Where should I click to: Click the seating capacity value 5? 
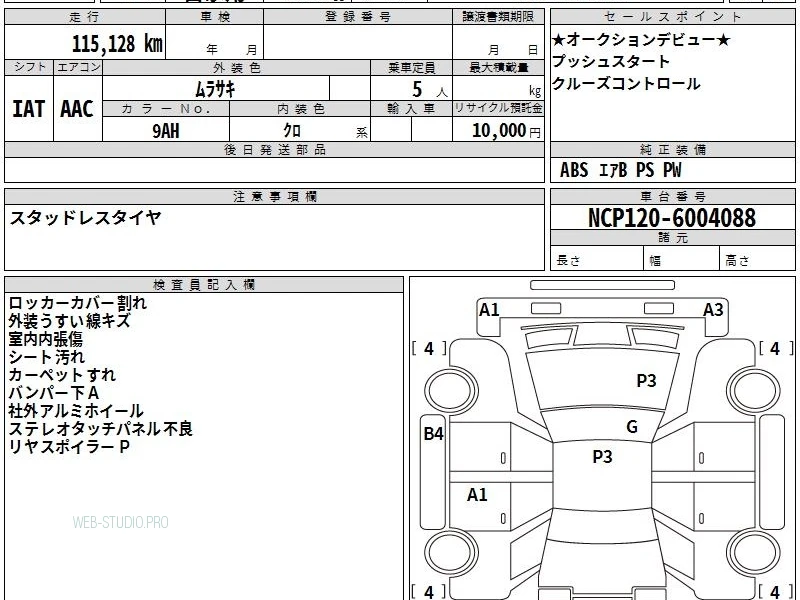417,90
